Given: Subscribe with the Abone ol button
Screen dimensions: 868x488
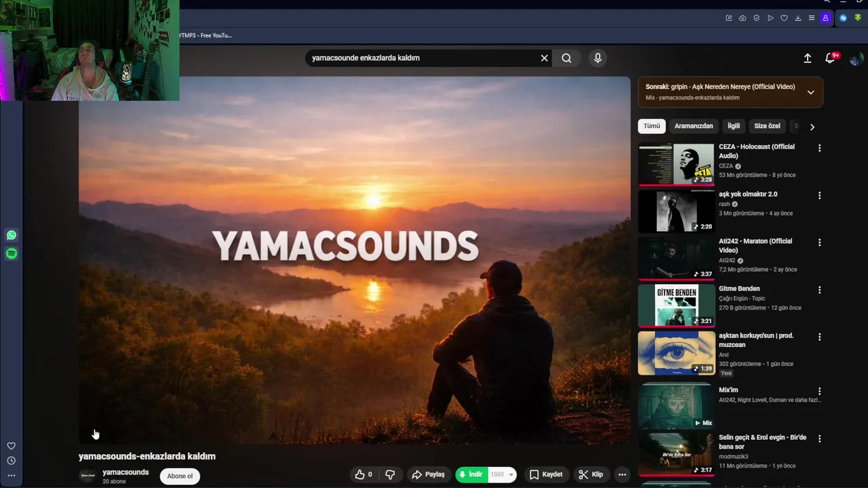Looking at the screenshot, I should (180, 476).
